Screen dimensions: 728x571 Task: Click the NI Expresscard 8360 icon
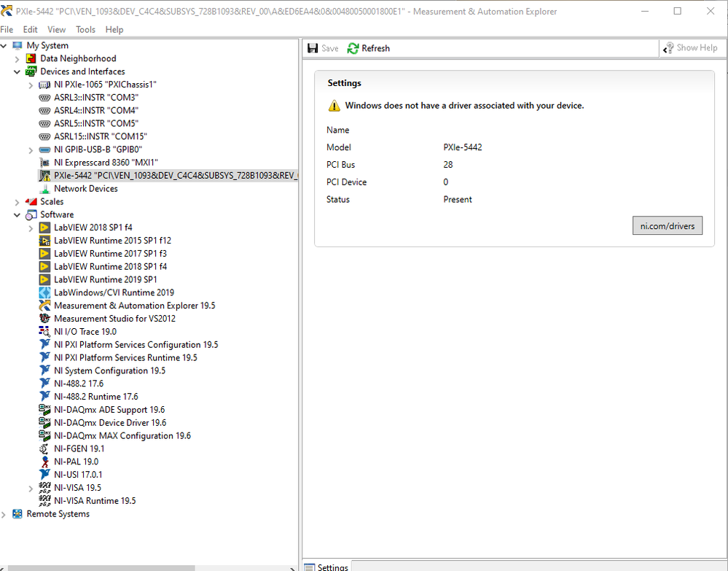[x=44, y=163]
